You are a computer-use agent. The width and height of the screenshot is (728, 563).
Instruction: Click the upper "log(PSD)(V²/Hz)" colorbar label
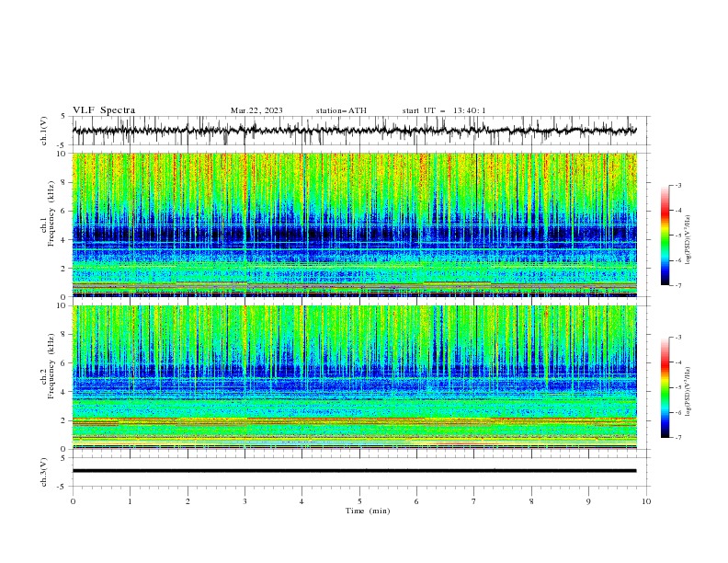[x=688, y=240]
